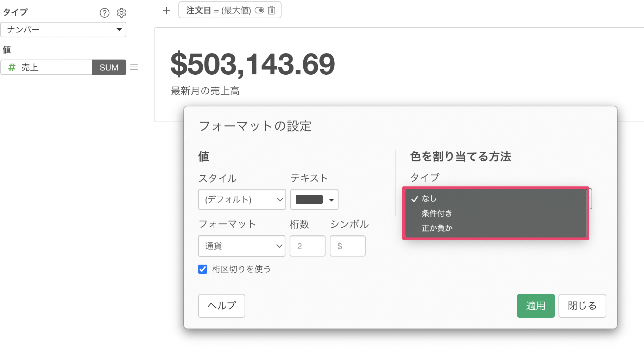The width and height of the screenshot is (644, 358).
Task: Click the 適用 button
Action: pos(536,306)
